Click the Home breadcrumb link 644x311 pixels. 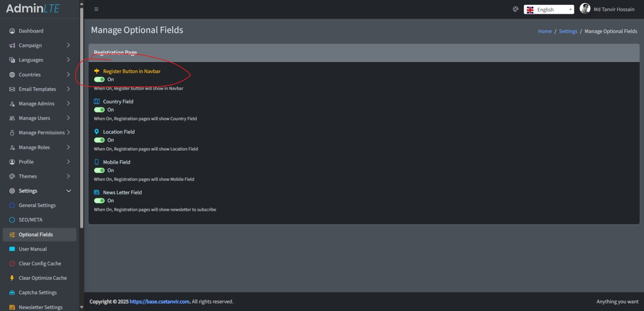click(x=545, y=31)
